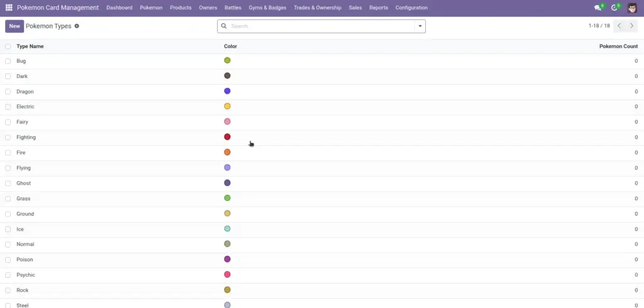This screenshot has height=308, width=644.
Task: Click the magnifier search icon
Action: pyautogui.click(x=224, y=26)
